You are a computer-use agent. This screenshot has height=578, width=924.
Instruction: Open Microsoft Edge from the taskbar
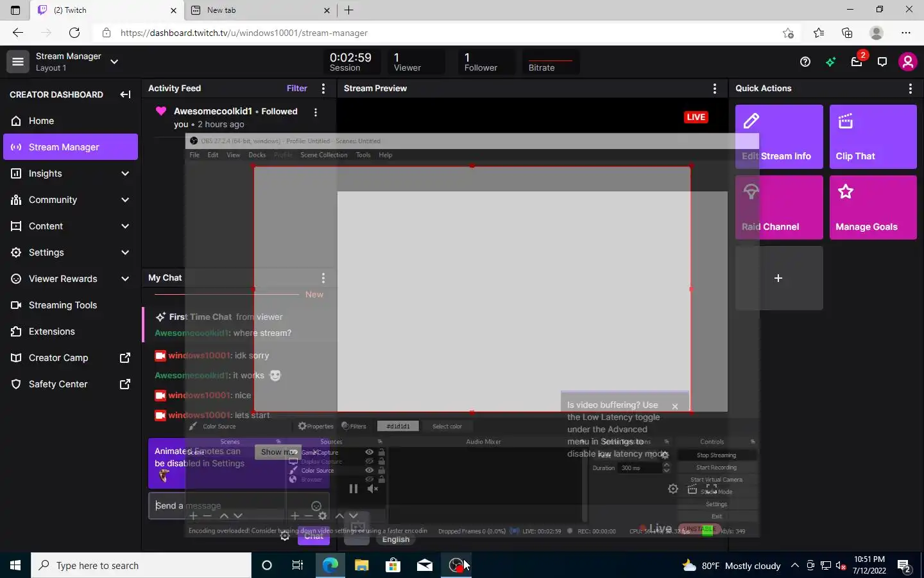pyautogui.click(x=330, y=565)
